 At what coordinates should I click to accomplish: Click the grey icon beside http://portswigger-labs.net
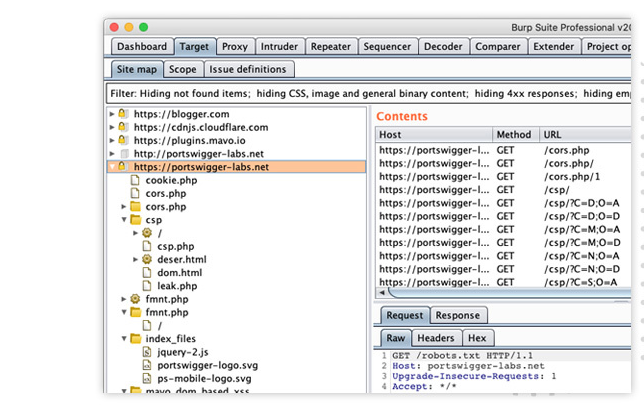coord(124,154)
